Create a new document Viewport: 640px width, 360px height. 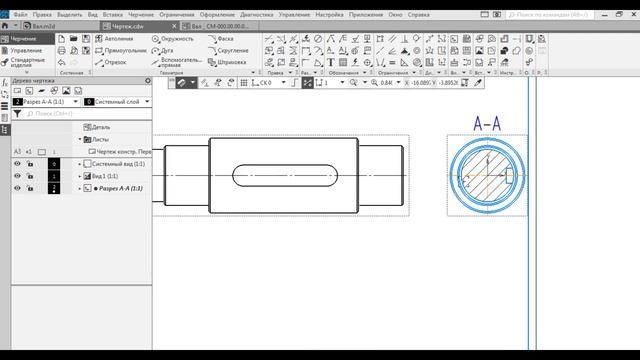click(x=61, y=39)
